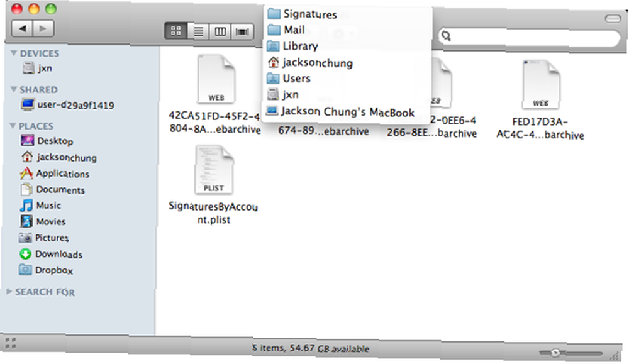Switch to column view mode
Image resolution: width=629 pixels, height=364 pixels.
click(220, 31)
